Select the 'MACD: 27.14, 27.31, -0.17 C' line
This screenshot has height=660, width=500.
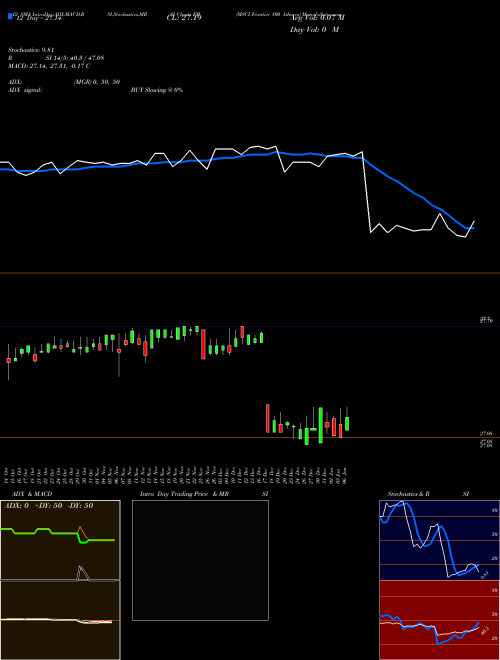click(49, 66)
